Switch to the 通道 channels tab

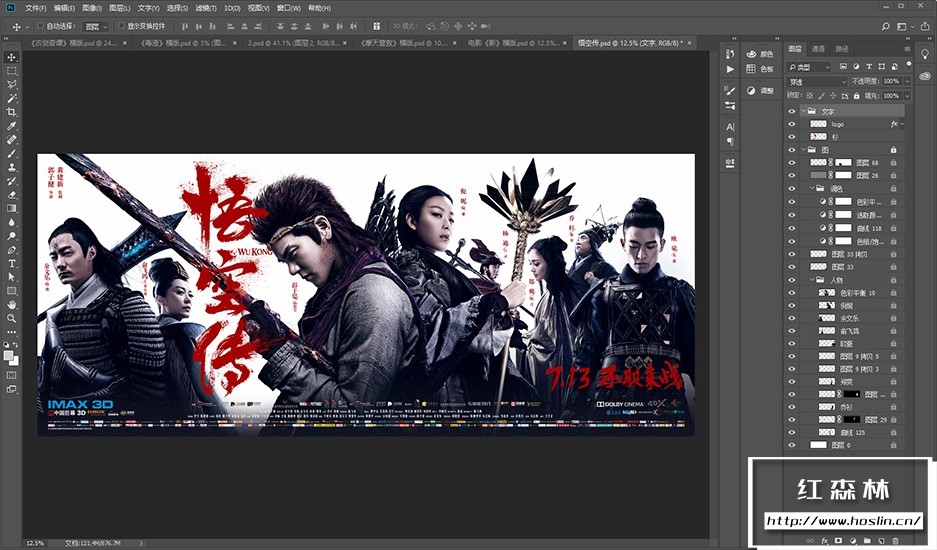tap(818, 49)
